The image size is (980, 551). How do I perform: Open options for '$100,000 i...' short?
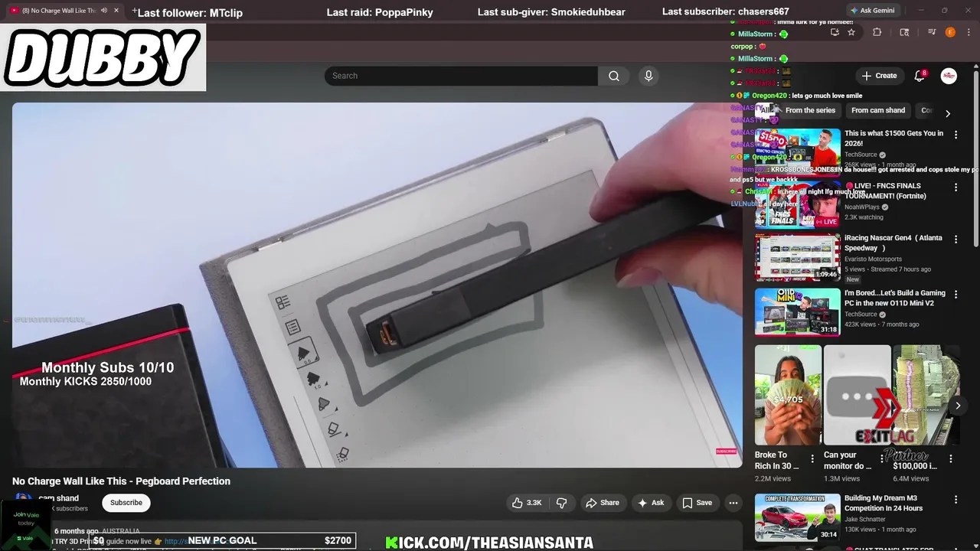click(951, 459)
